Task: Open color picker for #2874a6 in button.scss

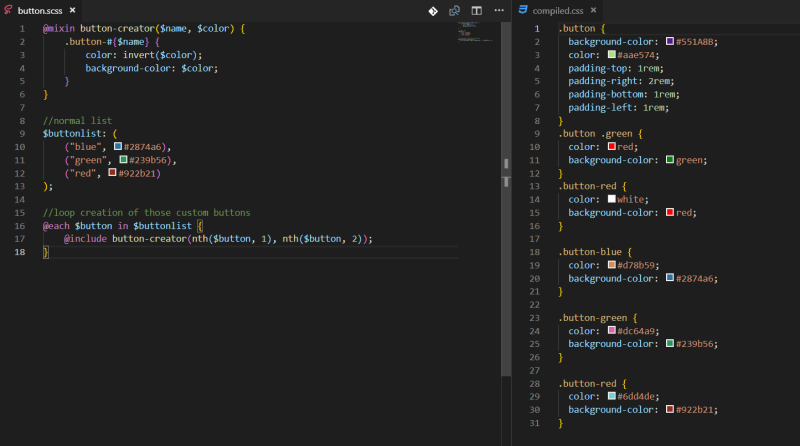Action: 118,146
